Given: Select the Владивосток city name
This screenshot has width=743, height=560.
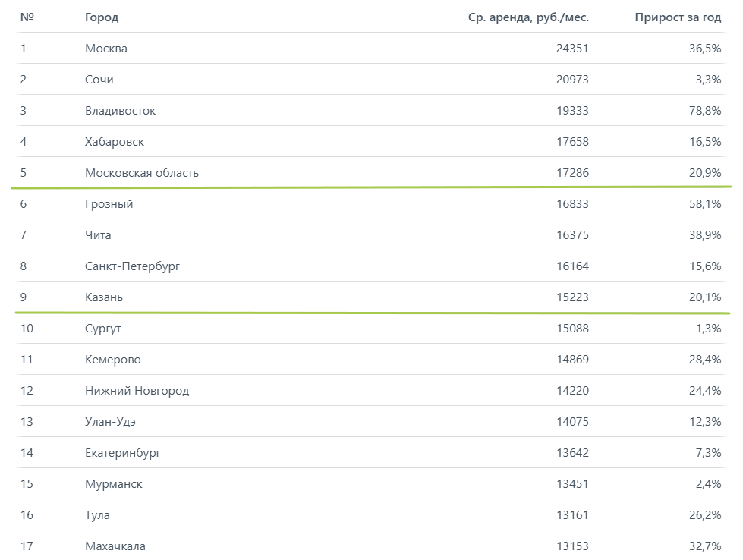Looking at the screenshot, I should (121, 111).
